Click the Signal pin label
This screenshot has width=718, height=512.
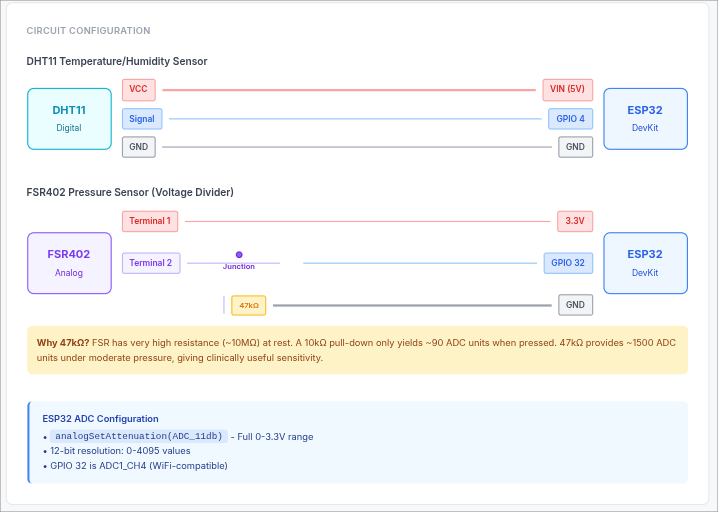click(142, 119)
